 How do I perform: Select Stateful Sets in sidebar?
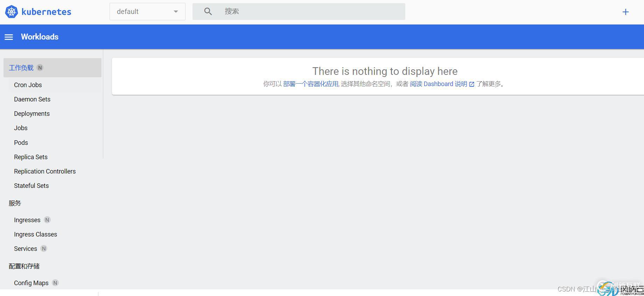[x=31, y=186]
